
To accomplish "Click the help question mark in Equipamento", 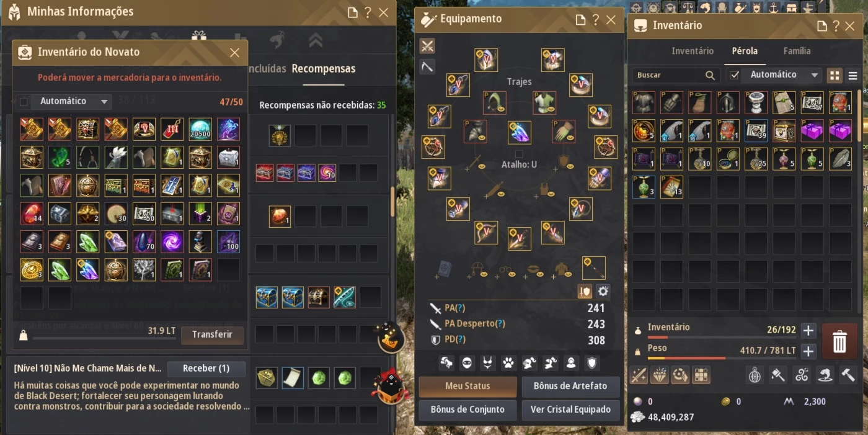I will coord(595,20).
